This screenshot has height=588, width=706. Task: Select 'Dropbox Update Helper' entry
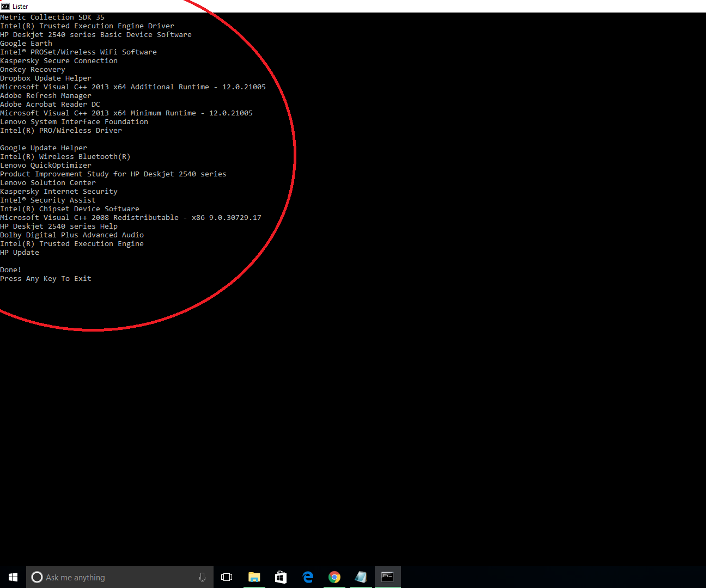click(x=46, y=78)
